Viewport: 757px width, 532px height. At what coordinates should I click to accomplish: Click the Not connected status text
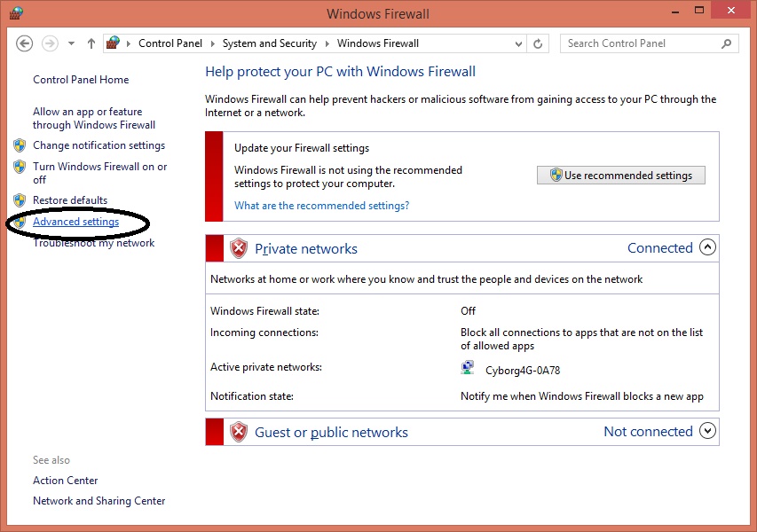649,431
